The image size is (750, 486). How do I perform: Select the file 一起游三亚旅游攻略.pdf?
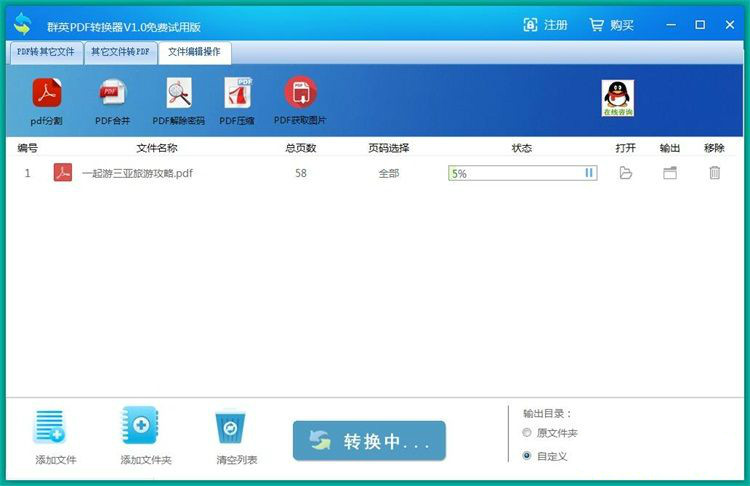click(137, 173)
